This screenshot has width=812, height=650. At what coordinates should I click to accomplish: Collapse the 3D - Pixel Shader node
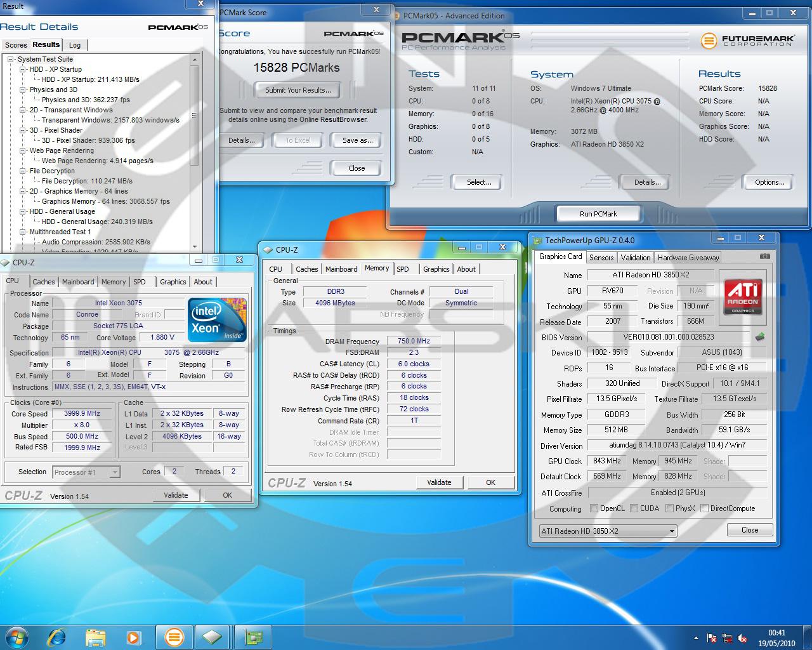point(23,130)
